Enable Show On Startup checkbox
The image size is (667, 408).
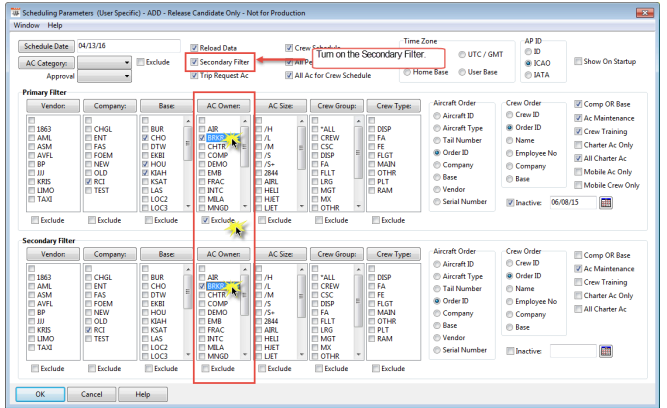click(x=578, y=61)
